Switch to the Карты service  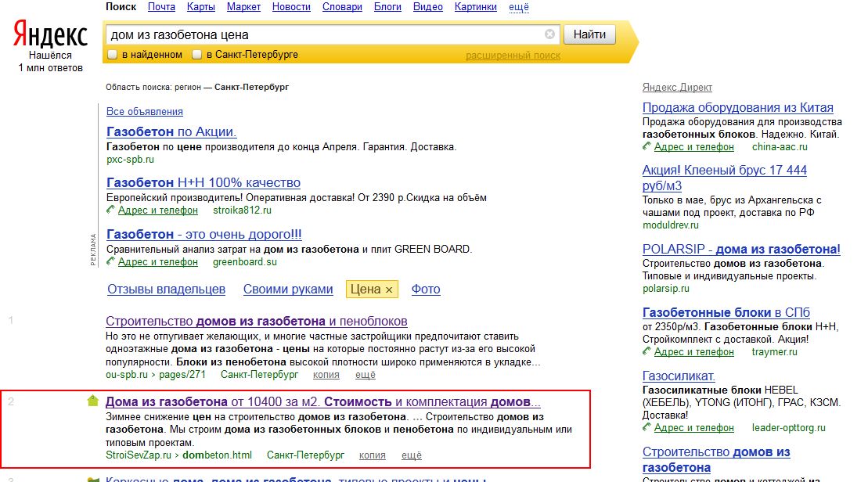[201, 6]
